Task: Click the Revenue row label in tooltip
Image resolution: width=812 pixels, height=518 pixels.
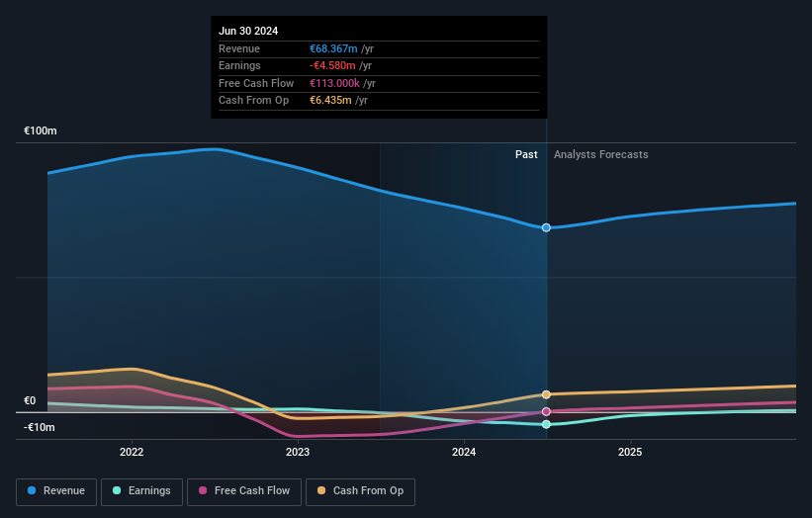Action: click(x=239, y=48)
